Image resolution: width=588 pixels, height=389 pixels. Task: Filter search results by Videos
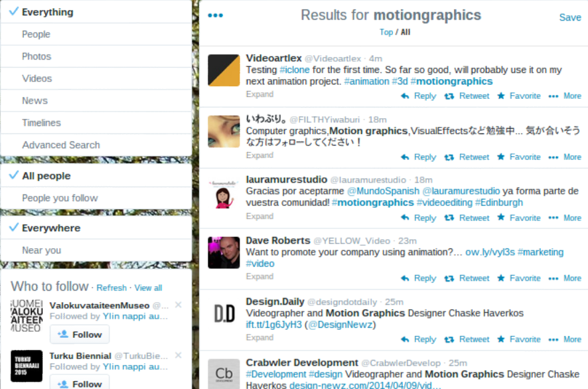(96, 78)
